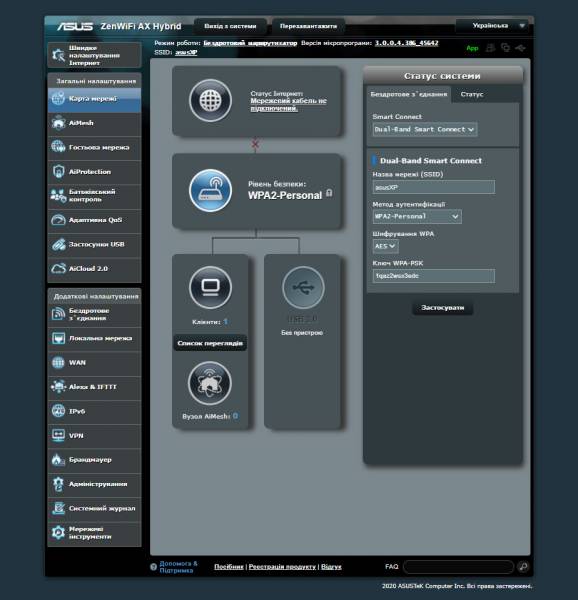Open the product registration footer link

[x=282, y=567]
